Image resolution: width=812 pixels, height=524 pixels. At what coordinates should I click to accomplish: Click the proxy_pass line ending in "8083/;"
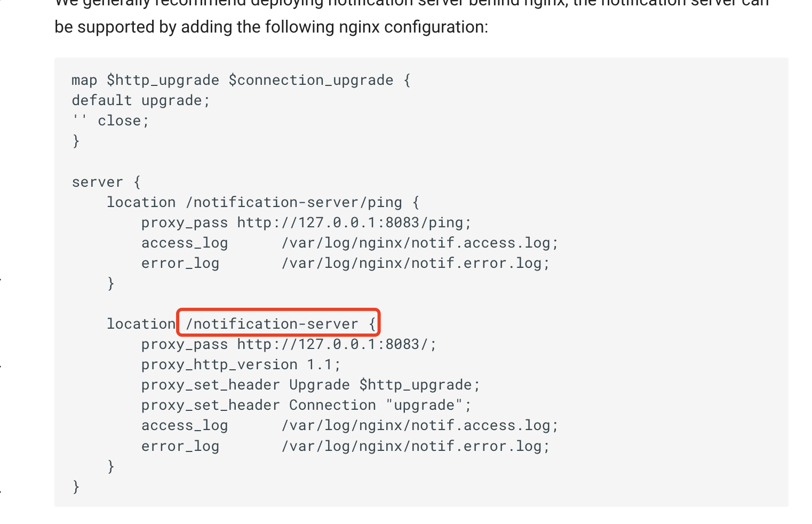click(288, 344)
